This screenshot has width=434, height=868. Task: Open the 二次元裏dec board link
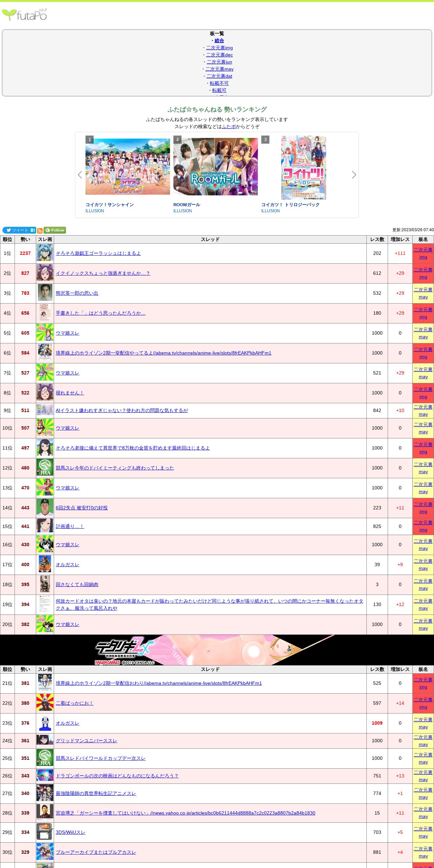coord(219,55)
